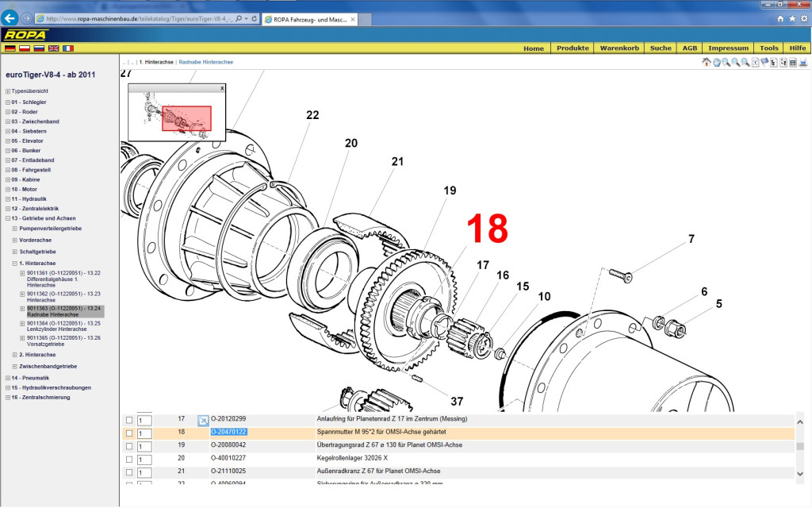Switch language with the Russian flag
This screenshot has height=508, width=812.
39,48
